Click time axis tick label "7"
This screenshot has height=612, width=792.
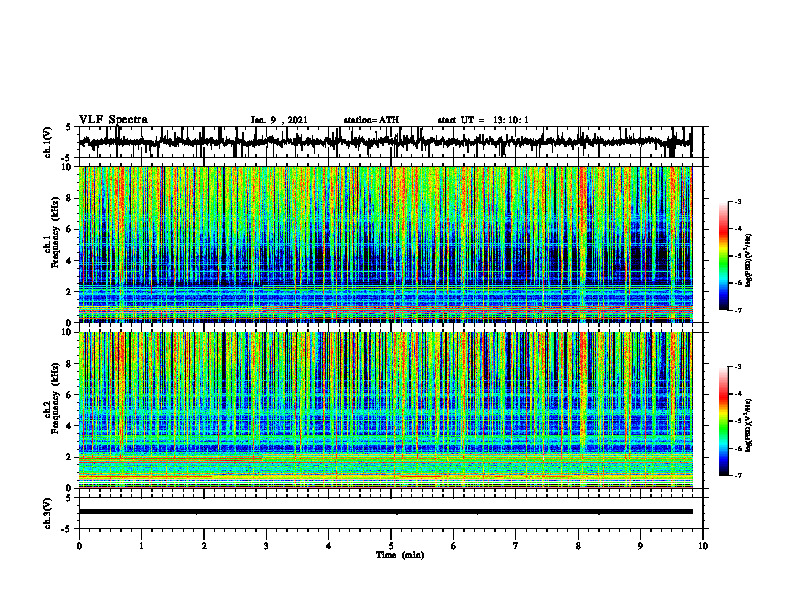pos(516,546)
